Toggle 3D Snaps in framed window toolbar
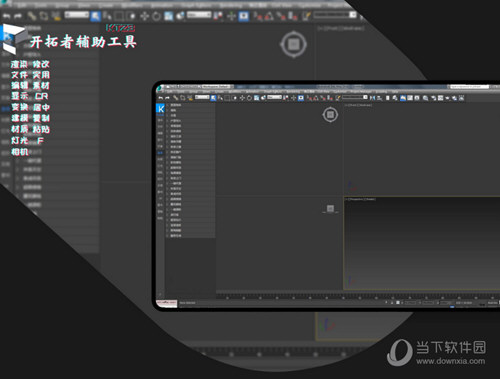 tap(309, 98)
